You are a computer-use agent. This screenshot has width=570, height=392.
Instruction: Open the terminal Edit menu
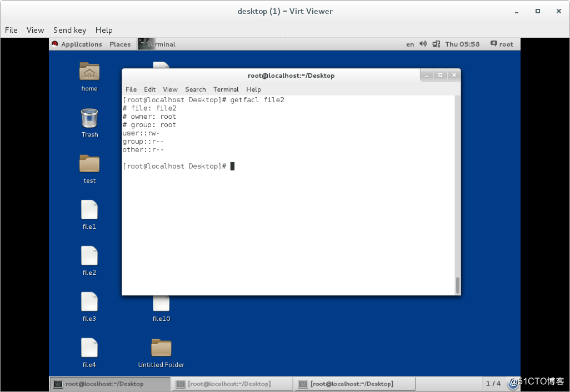150,89
